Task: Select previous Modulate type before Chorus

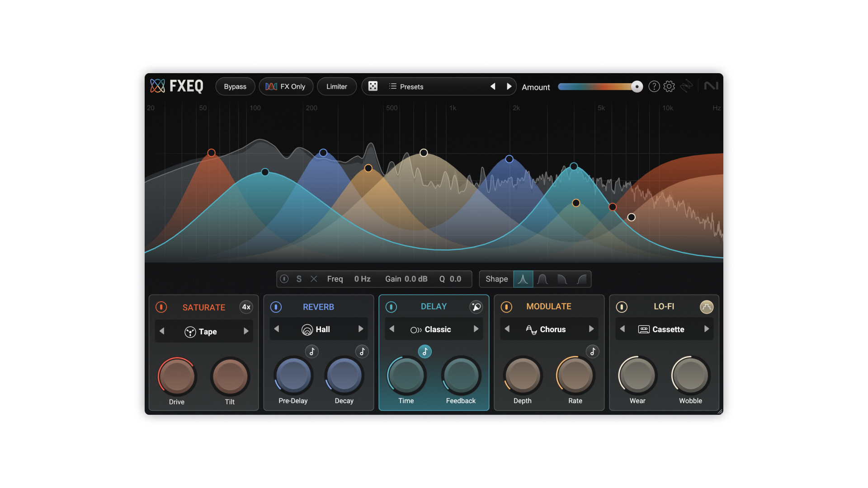Action: click(507, 329)
